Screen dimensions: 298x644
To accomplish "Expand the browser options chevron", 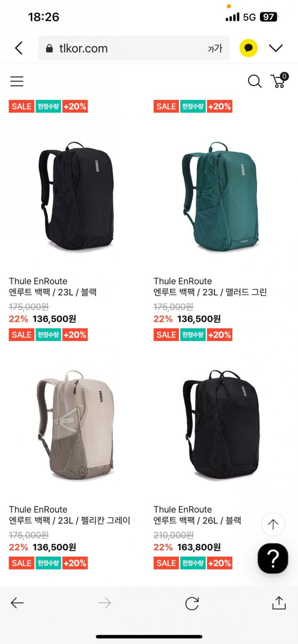I will click(x=276, y=48).
